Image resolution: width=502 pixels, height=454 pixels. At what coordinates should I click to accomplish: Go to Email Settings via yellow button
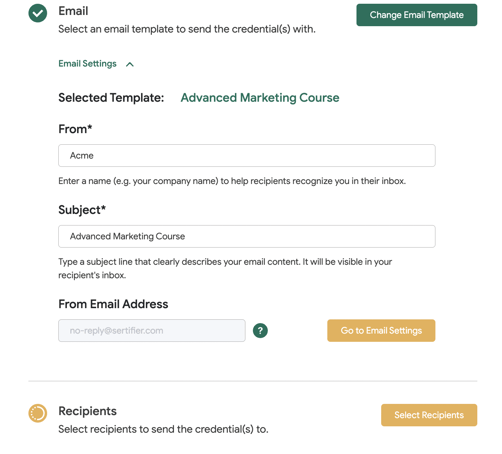pos(381,331)
